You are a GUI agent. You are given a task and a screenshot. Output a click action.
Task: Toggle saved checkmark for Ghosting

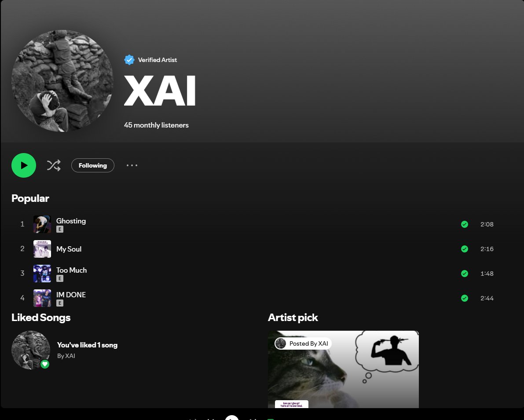(465, 224)
